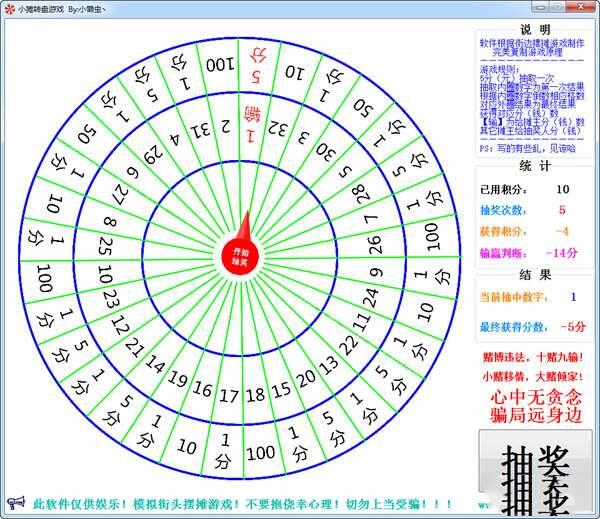Click the 抽奖次数 count value

click(x=562, y=210)
